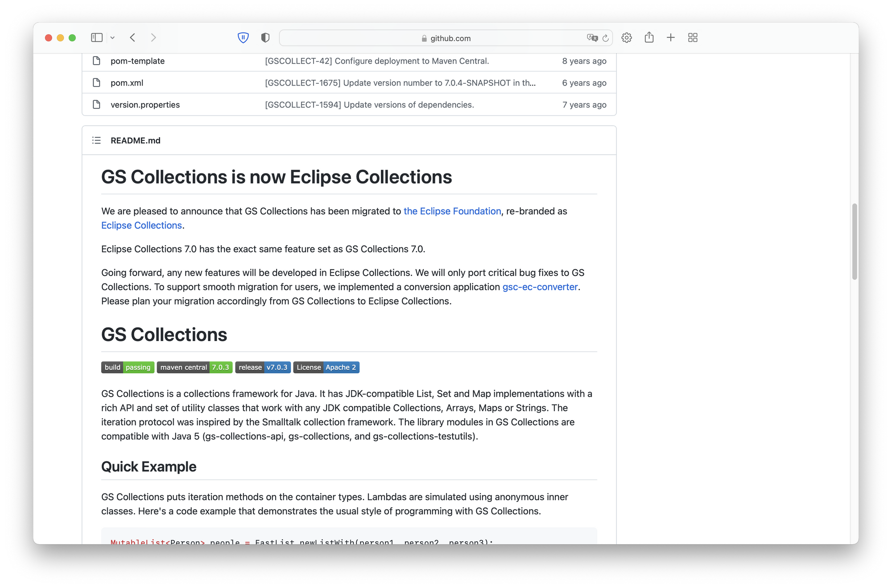The width and height of the screenshot is (892, 588).
Task: Follow 'the Eclipse Foundation' link
Action: coord(452,211)
